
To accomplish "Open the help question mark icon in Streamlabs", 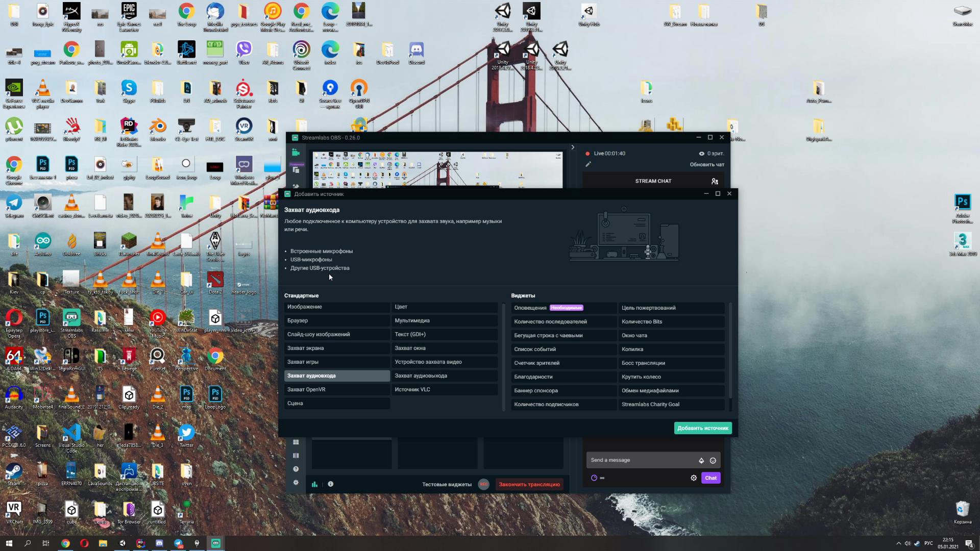I will 296,469.
